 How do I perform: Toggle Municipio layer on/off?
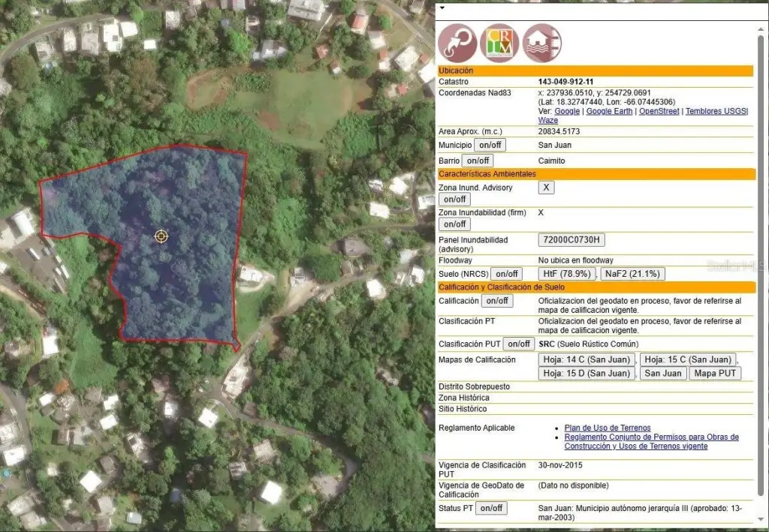(490, 145)
